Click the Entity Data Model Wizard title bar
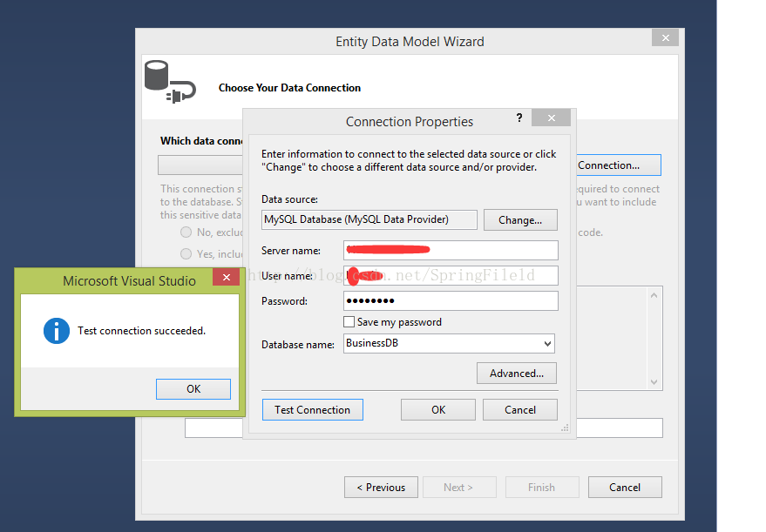 (x=410, y=42)
